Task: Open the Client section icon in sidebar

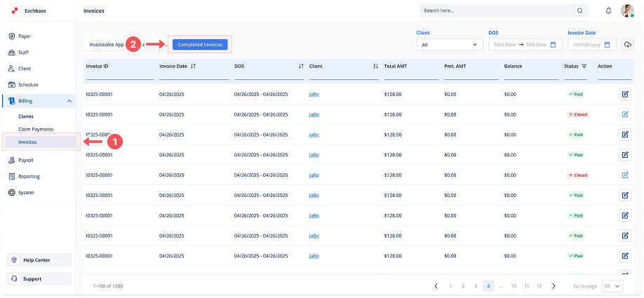Action: pyautogui.click(x=12, y=69)
